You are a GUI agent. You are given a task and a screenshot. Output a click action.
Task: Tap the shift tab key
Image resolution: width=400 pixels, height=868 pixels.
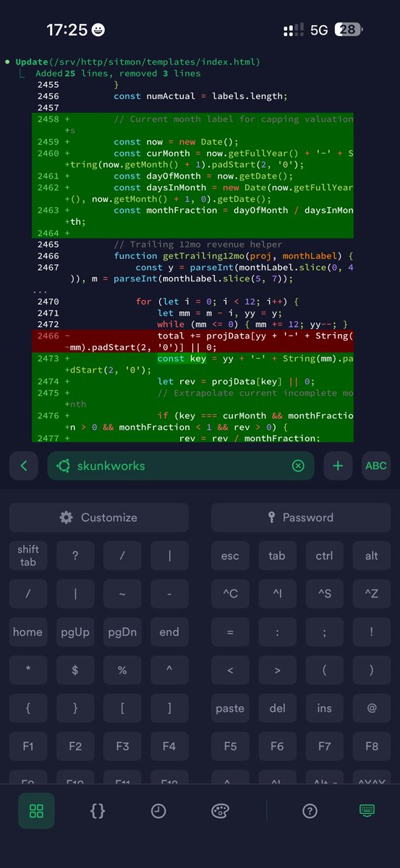click(28, 556)
